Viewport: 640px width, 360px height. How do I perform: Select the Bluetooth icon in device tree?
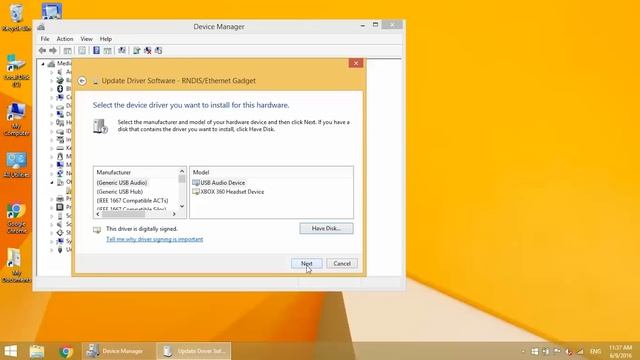pyautogui.click(x=60, y=89)
